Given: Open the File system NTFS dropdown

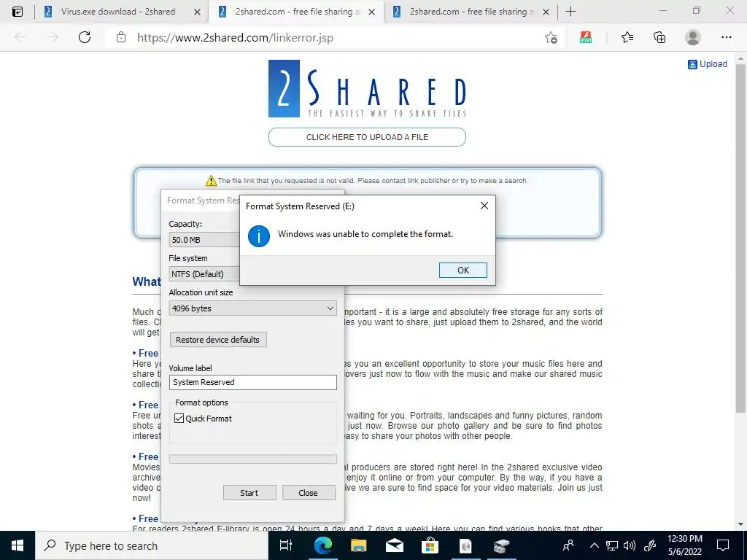Looking at the screenshot, I should (204, 274).
